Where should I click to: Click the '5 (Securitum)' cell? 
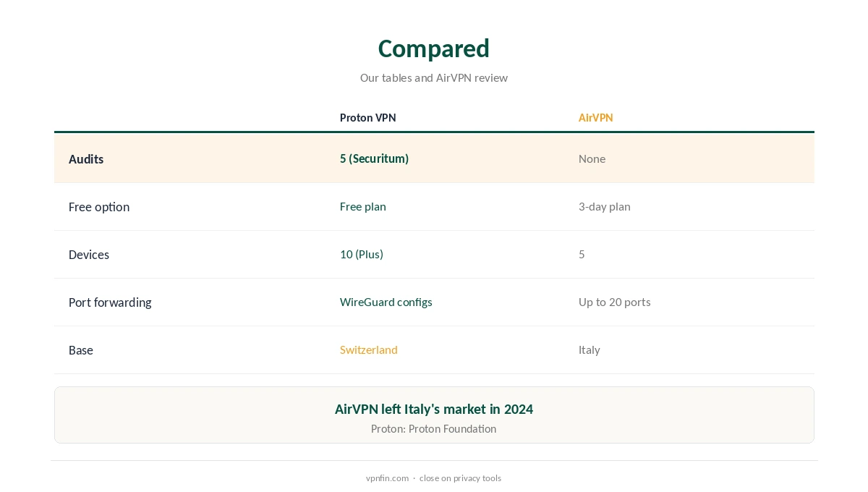click(375, 158)
